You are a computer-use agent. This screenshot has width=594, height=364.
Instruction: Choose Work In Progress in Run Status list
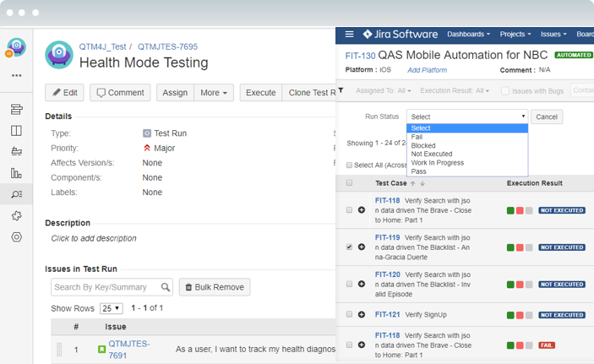[x=467, y=162]
